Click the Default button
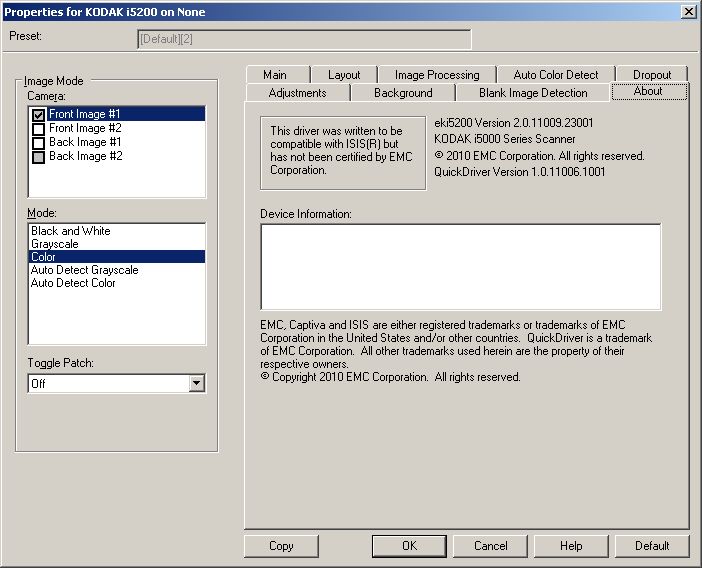 click(x=652, y=546)
